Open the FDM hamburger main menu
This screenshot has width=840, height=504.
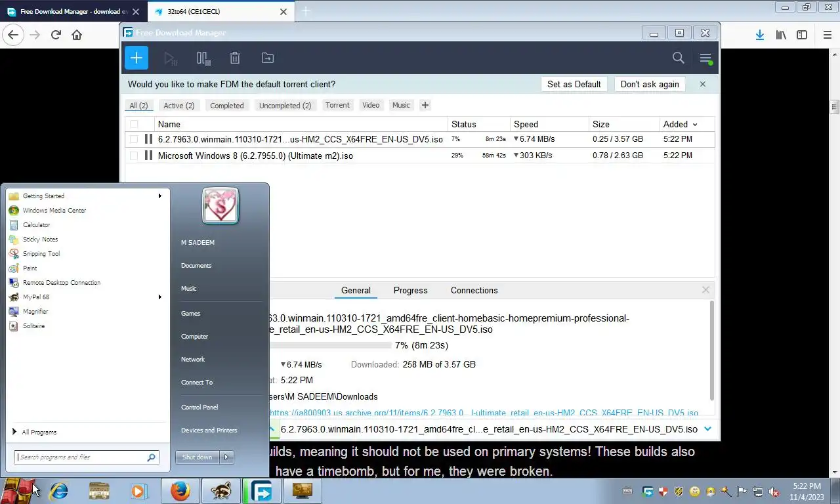(x=706, y=58)
